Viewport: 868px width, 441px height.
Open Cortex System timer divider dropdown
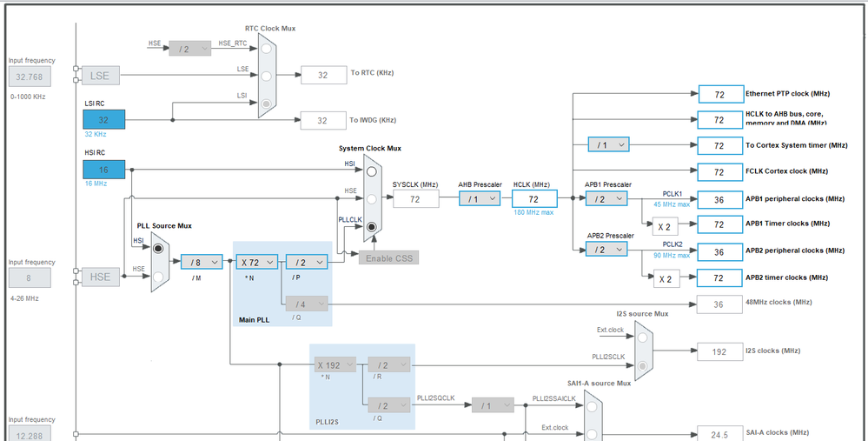pyautogui.click(x=608, y=144)
